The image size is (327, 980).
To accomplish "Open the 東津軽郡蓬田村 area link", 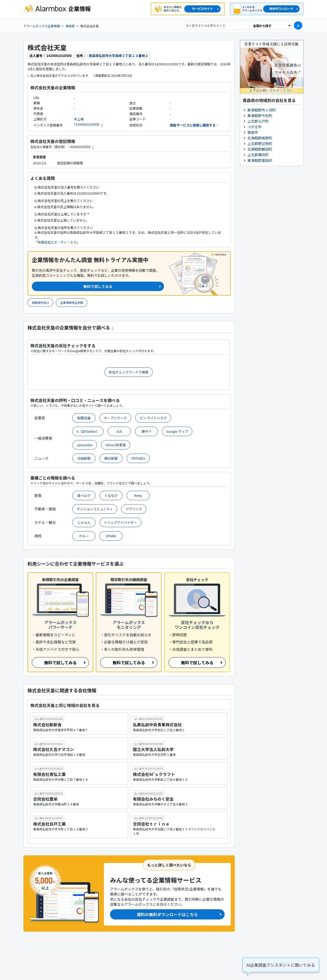I will click(260, 161).
